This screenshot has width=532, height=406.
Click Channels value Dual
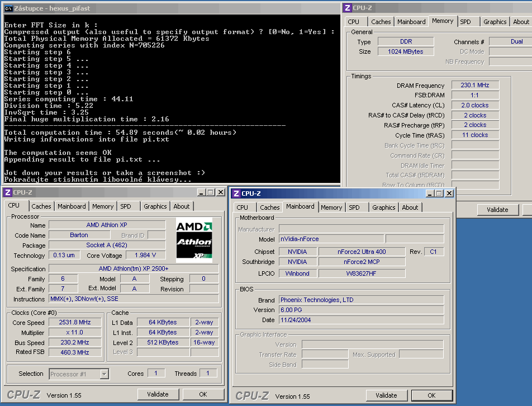(x=510, y=41)
